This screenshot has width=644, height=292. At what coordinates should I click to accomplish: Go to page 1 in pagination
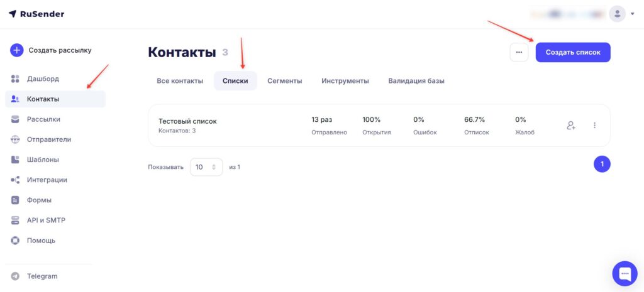602,164
